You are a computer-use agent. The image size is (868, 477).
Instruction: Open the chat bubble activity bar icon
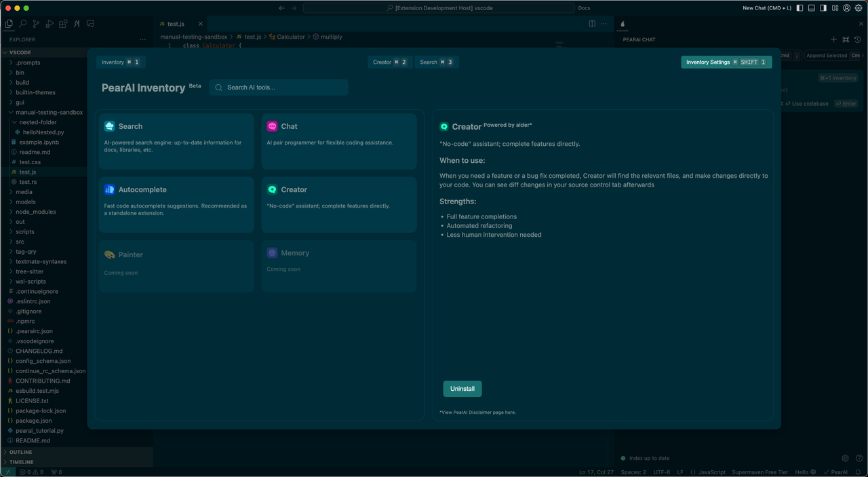coord(90,24)
